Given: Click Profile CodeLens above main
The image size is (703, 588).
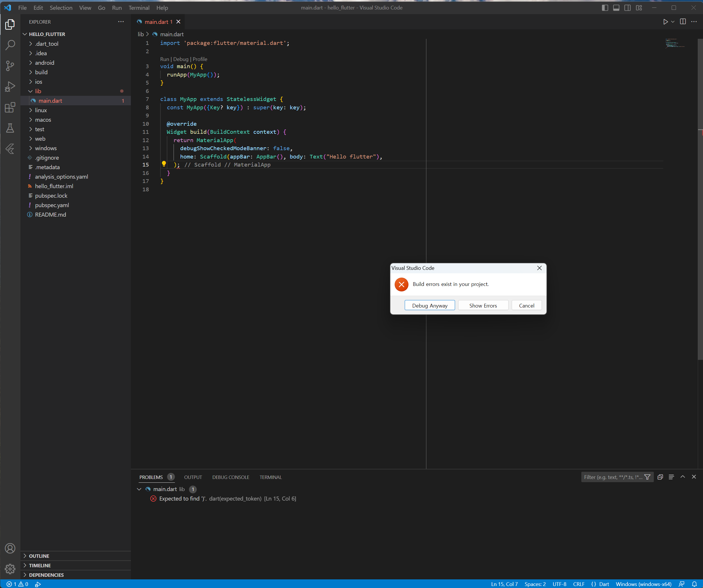Looking at the screenshot, I should [200, 59].
